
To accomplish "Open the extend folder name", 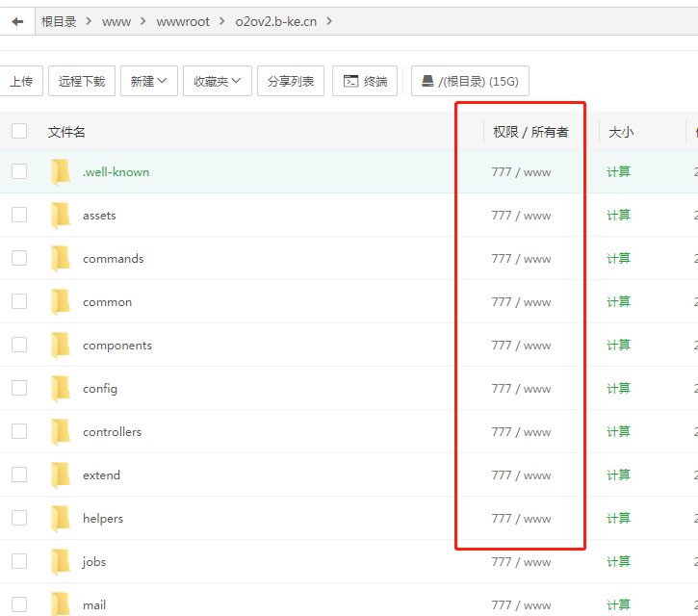I will (101, 475).
